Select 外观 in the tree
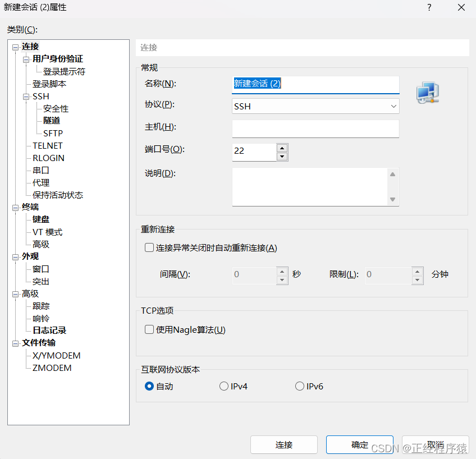This screenshot has width=476, height=459. (30, 256)
